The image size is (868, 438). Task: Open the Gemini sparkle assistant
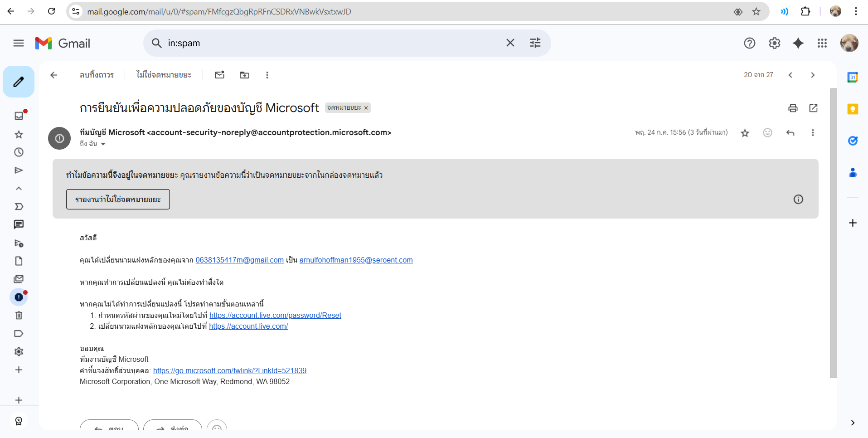click(x=798, y=43)
